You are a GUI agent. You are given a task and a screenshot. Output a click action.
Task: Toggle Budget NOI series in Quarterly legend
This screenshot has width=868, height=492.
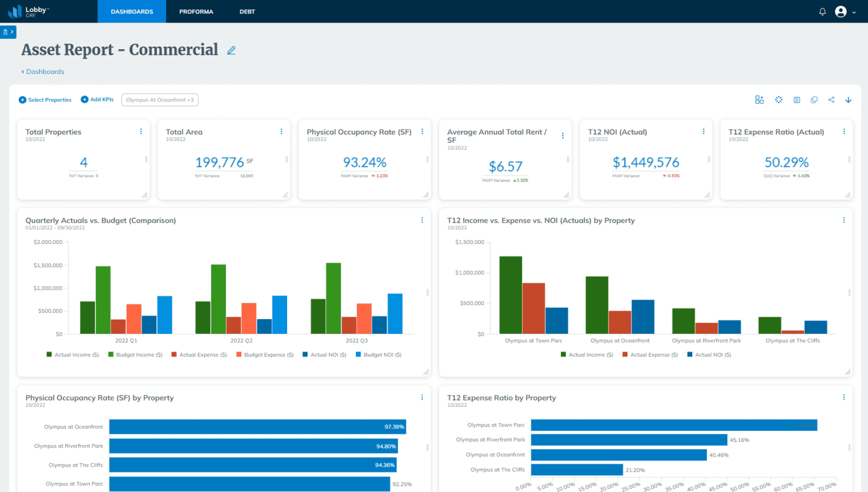click(379, 355)
